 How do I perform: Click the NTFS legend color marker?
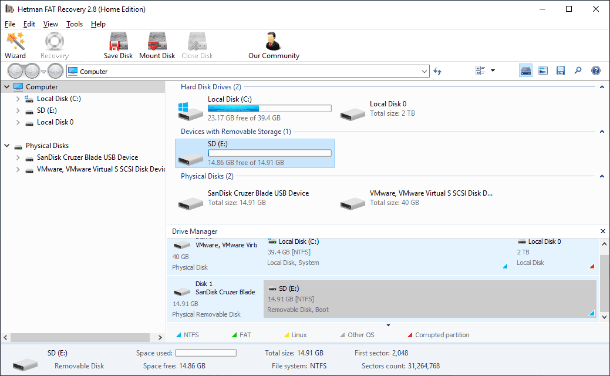point(179,334)
